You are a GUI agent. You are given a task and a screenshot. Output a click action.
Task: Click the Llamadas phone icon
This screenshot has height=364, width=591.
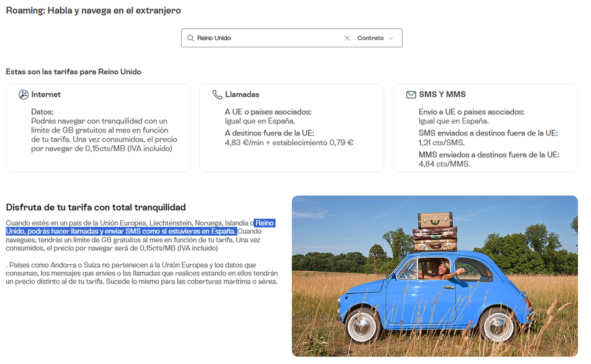[217, 95]
